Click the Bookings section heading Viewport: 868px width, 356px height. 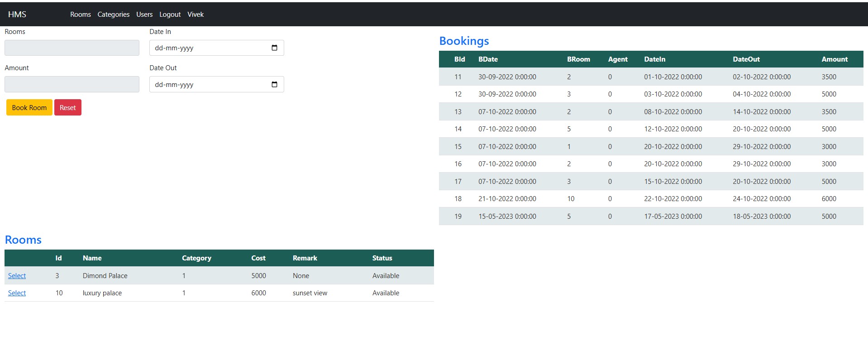(464, 41)
